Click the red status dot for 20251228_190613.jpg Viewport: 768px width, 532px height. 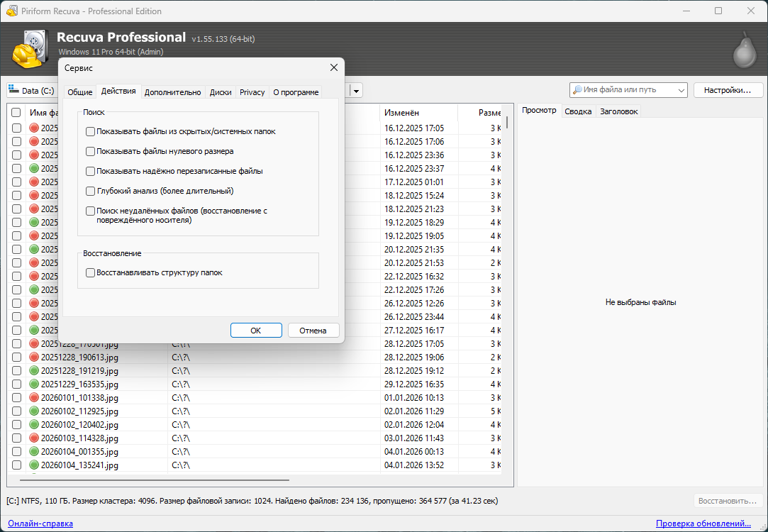point(34,357)
